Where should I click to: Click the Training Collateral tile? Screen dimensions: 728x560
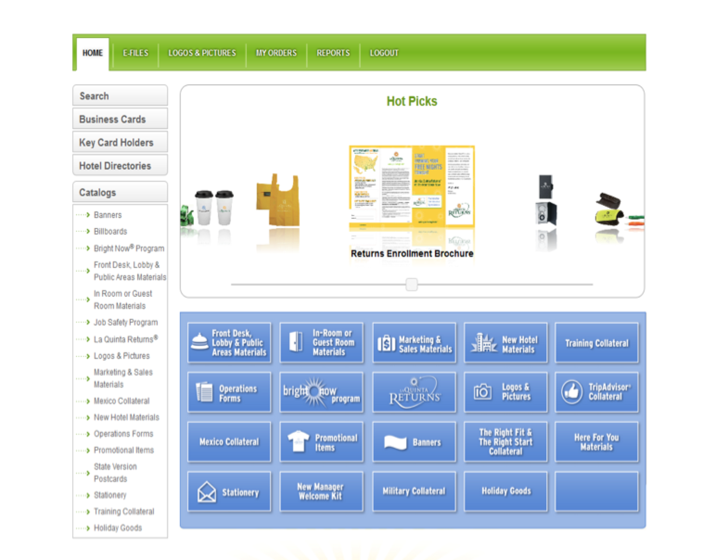(x=597, y=343)
